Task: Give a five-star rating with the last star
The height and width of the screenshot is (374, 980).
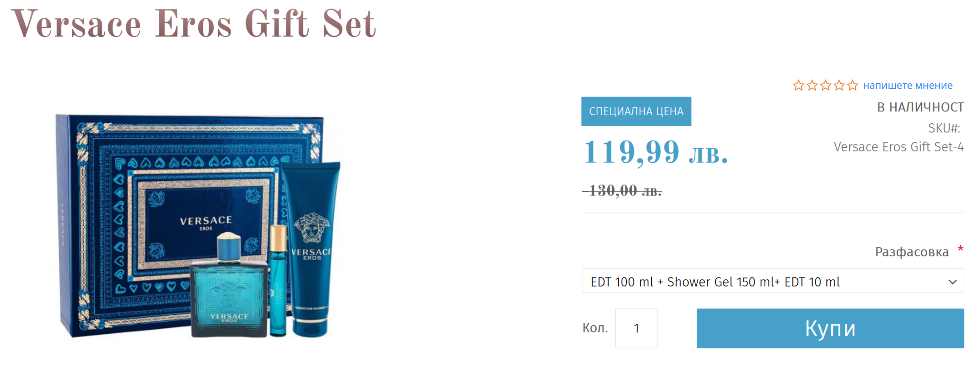Action: point(852,86)
